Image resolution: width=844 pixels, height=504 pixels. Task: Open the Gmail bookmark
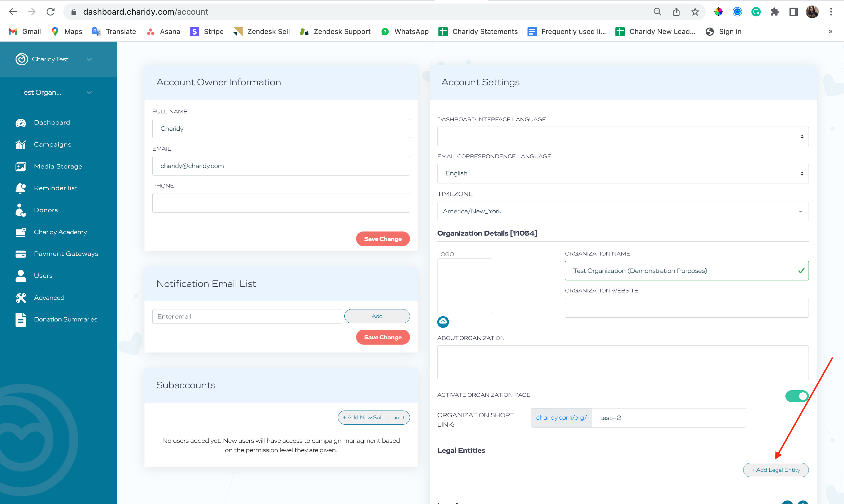pos(24,32)
